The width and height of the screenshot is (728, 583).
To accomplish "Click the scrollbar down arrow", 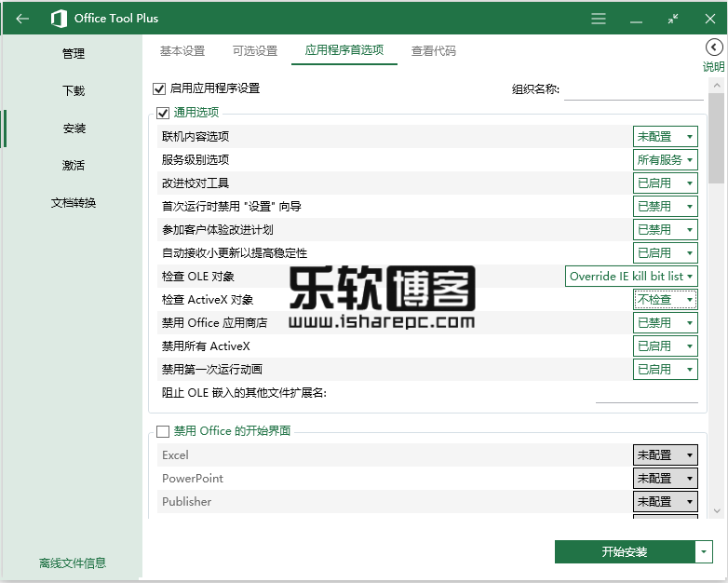I will (x=717, y=511).
